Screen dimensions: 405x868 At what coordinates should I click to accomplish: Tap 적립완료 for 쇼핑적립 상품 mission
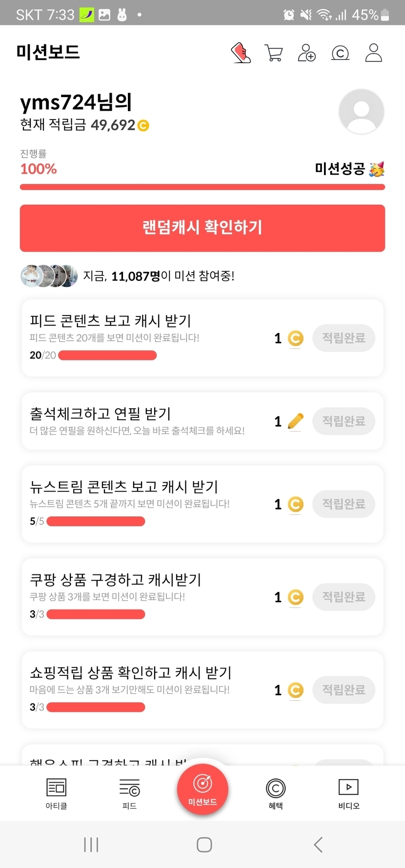coord(344,690)
